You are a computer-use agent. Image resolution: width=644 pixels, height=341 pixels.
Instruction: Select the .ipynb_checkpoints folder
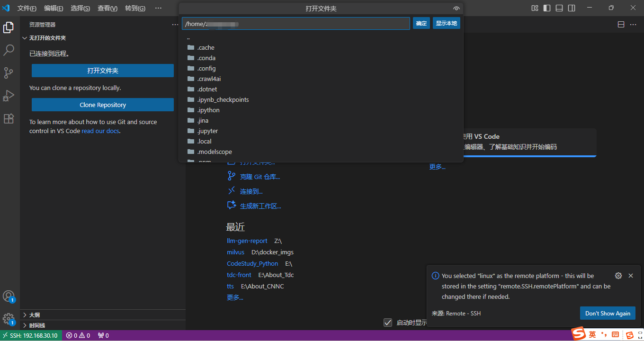pos(321,99)
